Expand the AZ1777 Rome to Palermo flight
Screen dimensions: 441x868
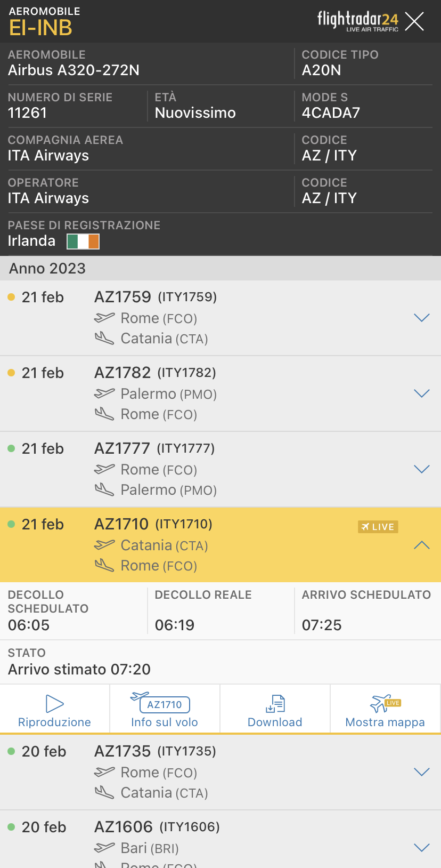[421, 469]
